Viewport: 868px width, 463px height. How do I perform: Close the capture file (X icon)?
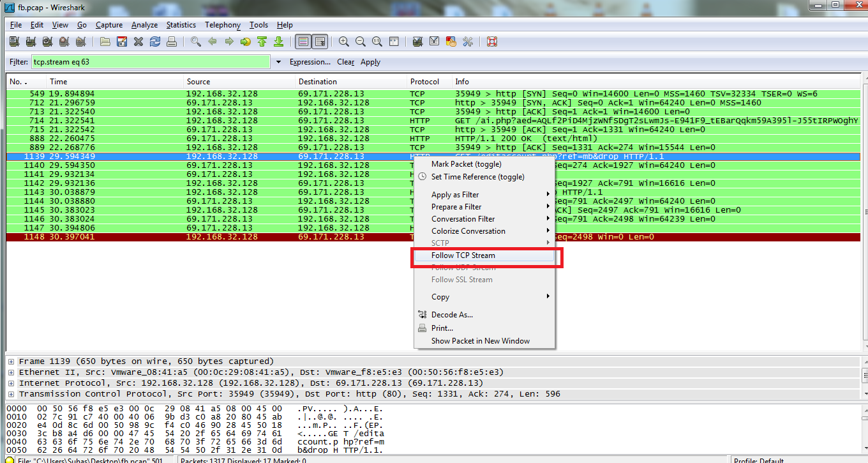click(138, 42)
